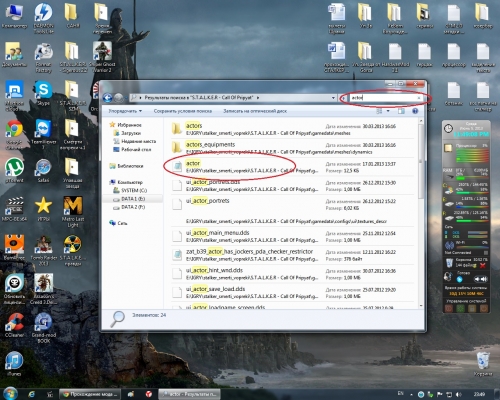Open TeamViewer 7 desktop shortcut
The height and width of the screenshot is (400, 500).
click(x=44, y=135)
